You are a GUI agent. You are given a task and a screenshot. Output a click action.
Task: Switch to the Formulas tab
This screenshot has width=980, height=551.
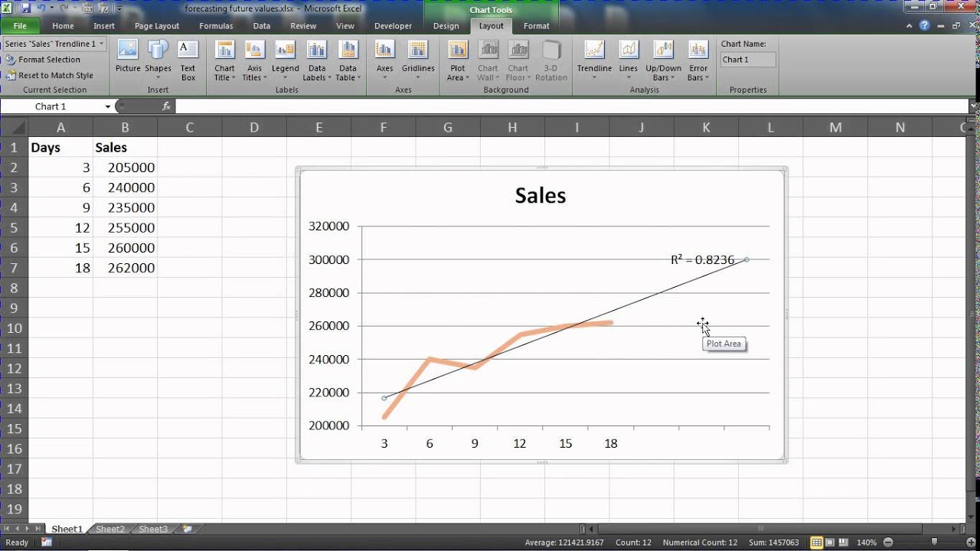pyautogui.click(x=216, y=26)
